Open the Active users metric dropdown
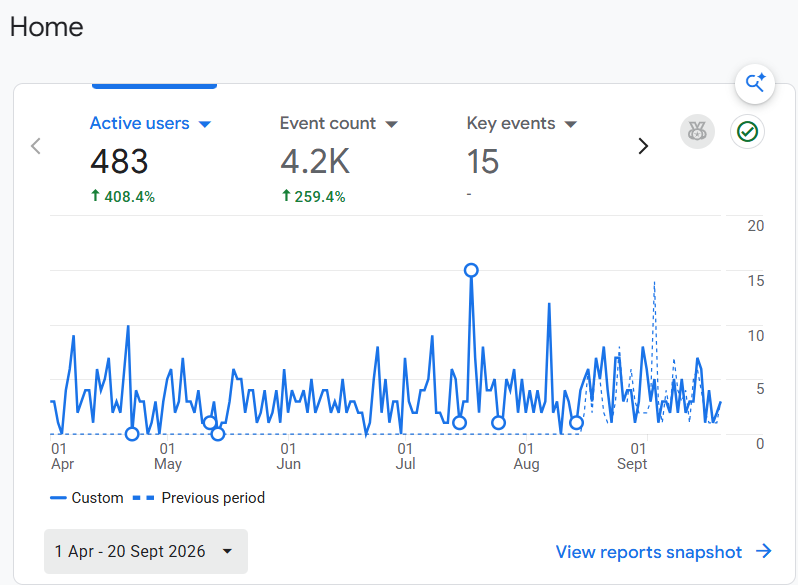This screenshot has height=585, width=798. pyautogui.click(x=205, y=124)
